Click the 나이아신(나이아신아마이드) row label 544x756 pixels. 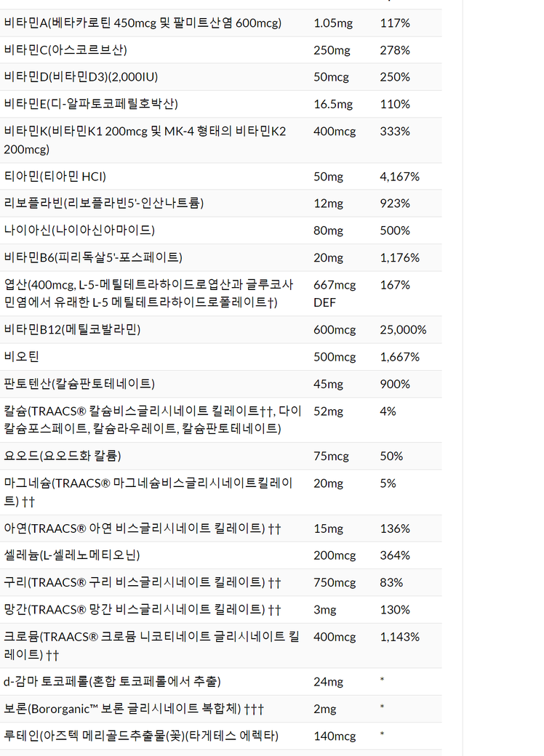pyautogui.click(x=79, y=230)
